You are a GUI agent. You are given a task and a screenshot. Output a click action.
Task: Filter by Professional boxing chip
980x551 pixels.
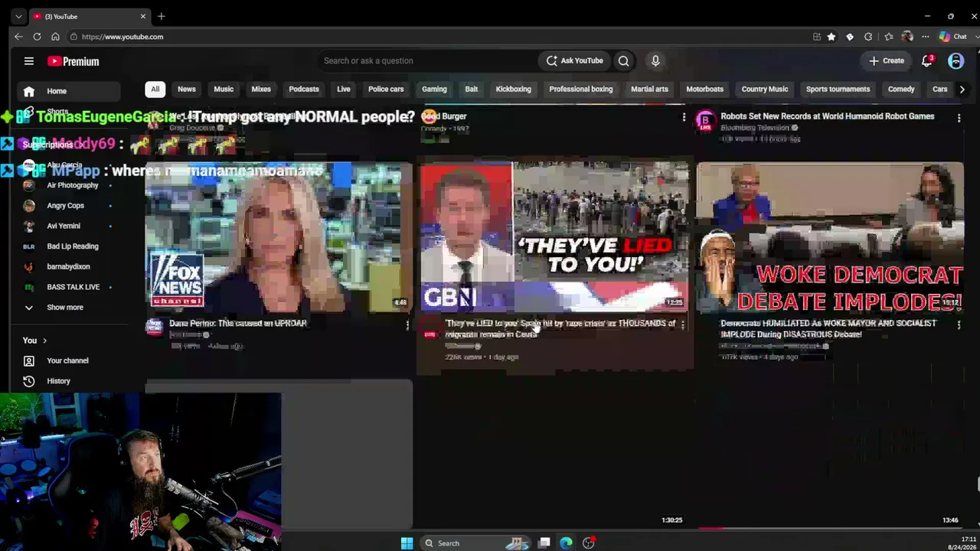(x=581, y=90)
